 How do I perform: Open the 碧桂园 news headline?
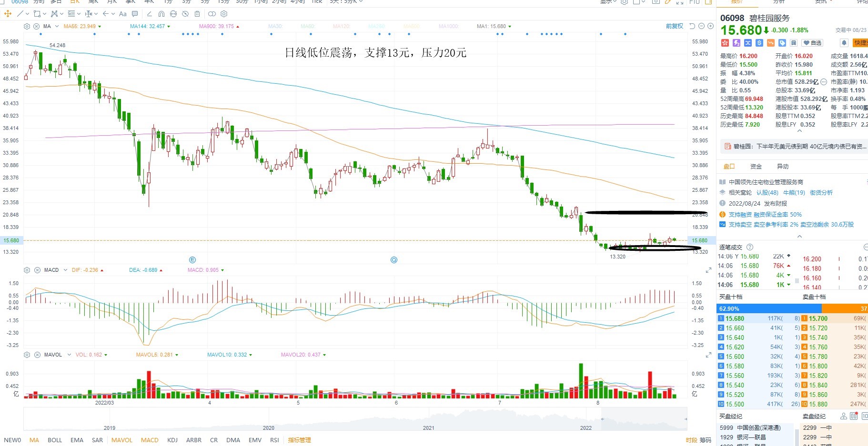point(800,147)
